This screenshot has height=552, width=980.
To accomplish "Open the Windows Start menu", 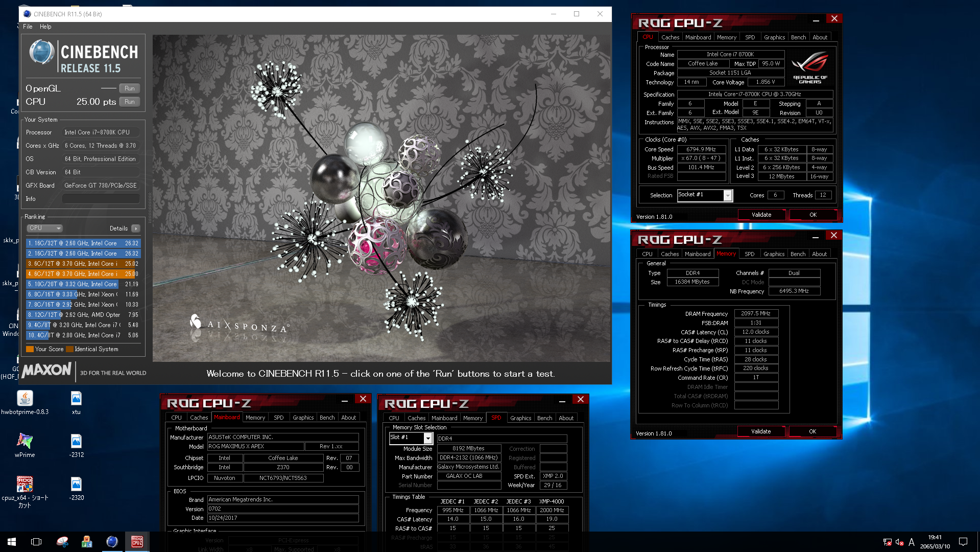I will point(12,542).
